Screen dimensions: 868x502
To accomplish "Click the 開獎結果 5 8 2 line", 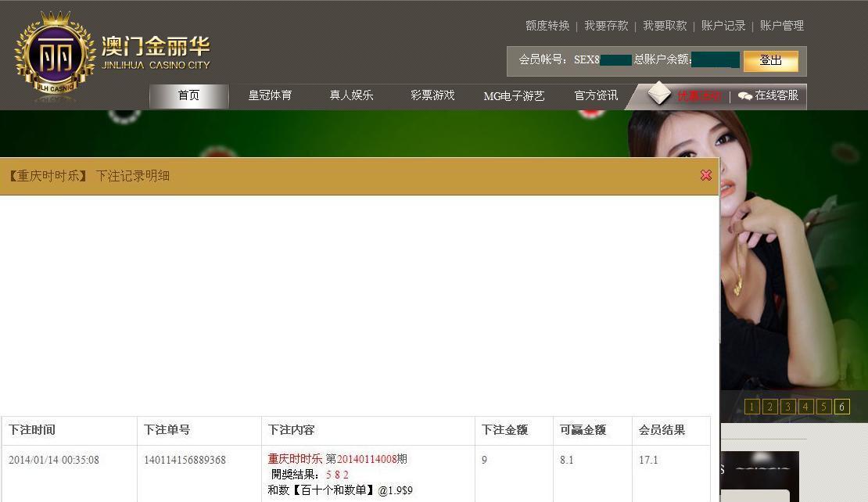I will [310, 475].
